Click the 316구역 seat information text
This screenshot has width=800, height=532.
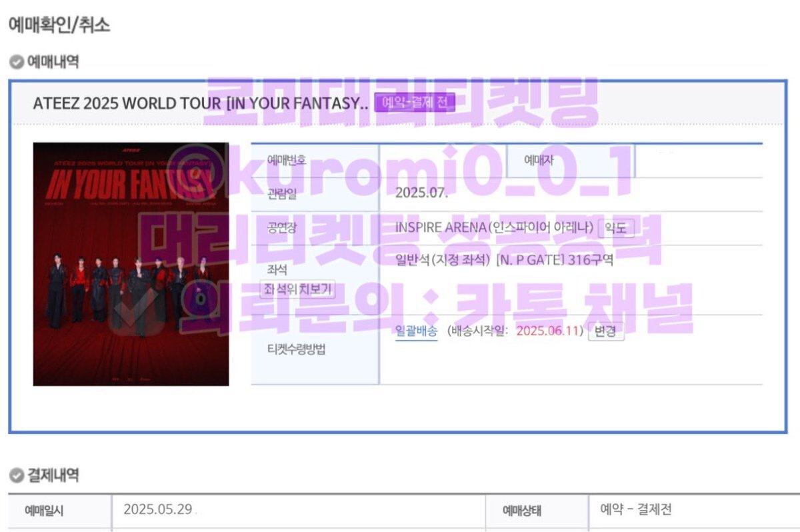point(505,260)
